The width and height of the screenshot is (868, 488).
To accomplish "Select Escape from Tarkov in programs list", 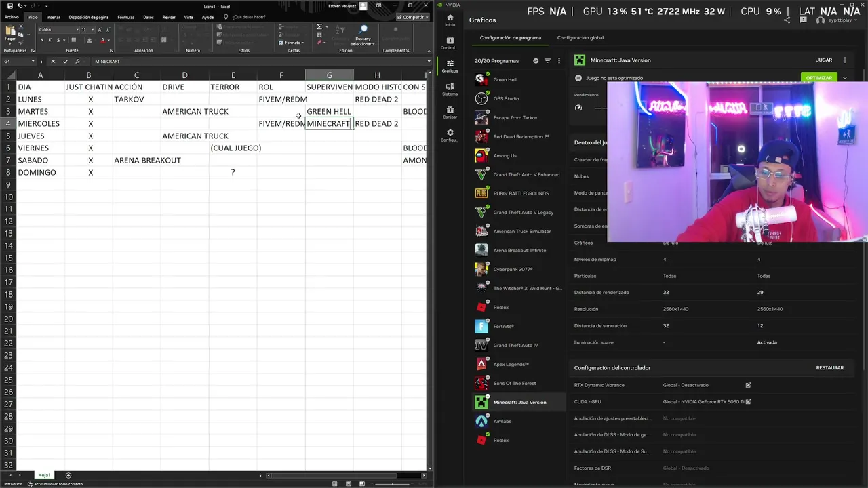I will click(519, 117).
